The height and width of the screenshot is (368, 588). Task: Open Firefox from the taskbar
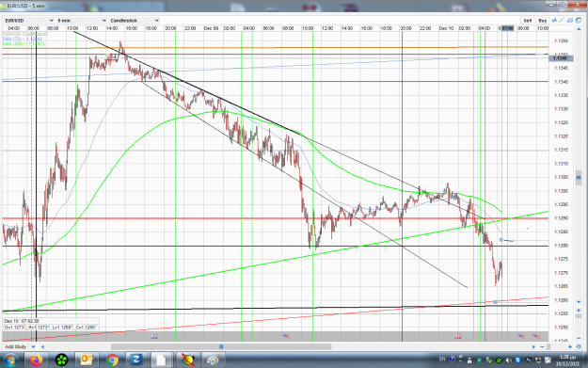(x=37, y=360)
